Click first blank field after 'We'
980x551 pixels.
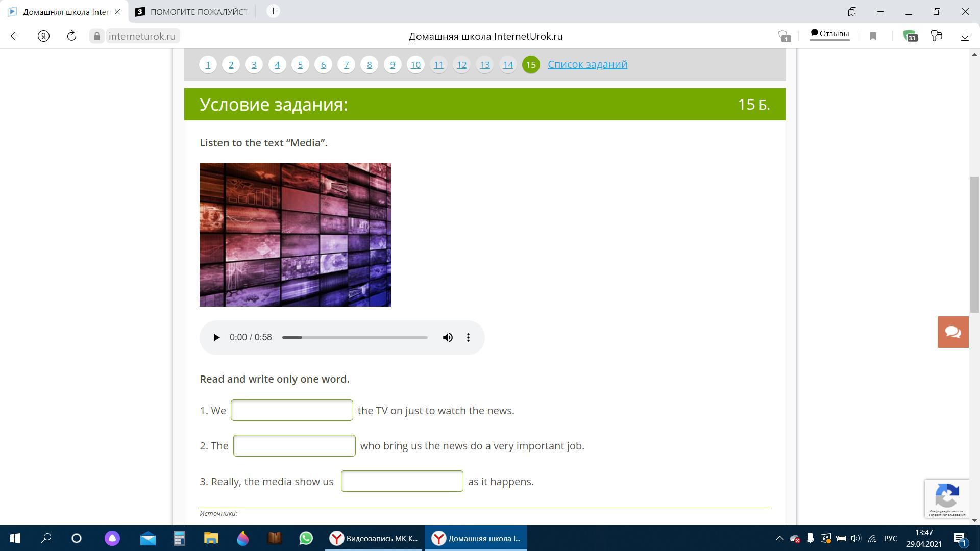tap(291, 410)
